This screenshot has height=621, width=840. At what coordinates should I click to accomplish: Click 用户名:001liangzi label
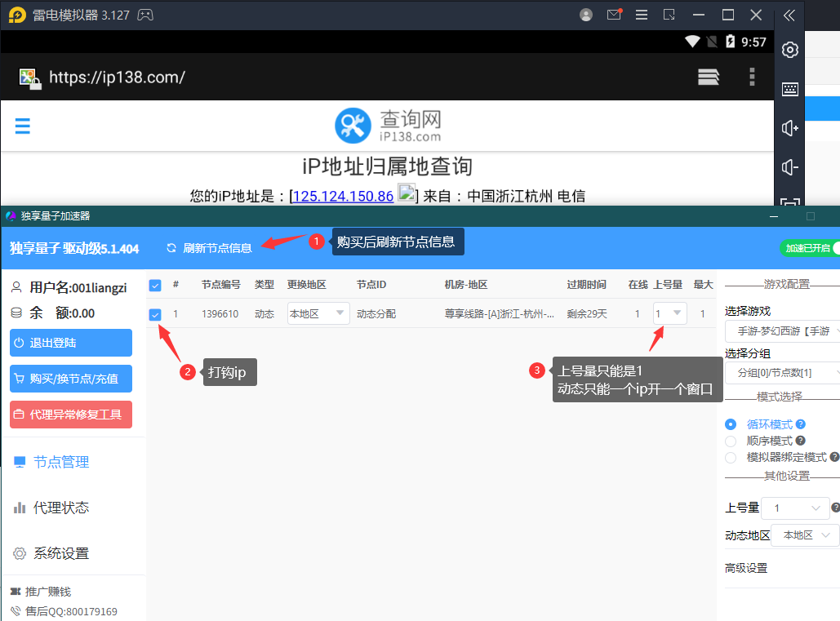click(x=78, y=288)
